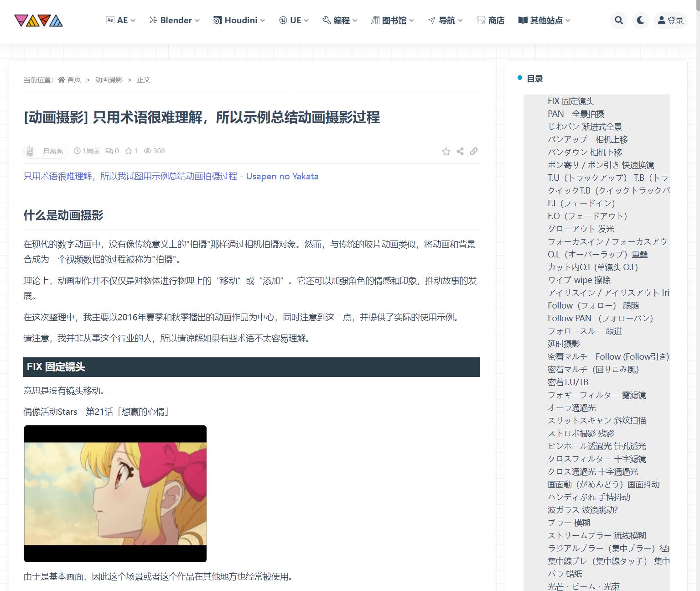Jump to パンアップ 相机上移 entry
Viewport: 700px width, 591px height.
[x=588, y=140]
